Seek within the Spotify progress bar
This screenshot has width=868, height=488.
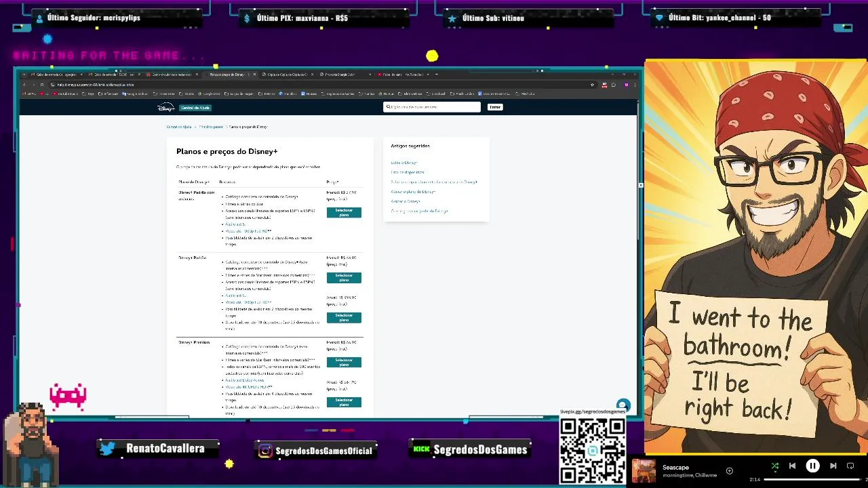pos(814,480)
